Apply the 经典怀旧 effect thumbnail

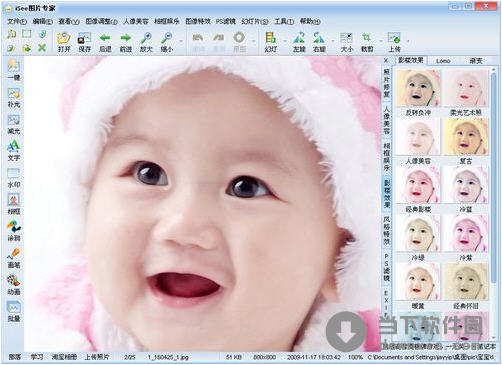point(466,281)
